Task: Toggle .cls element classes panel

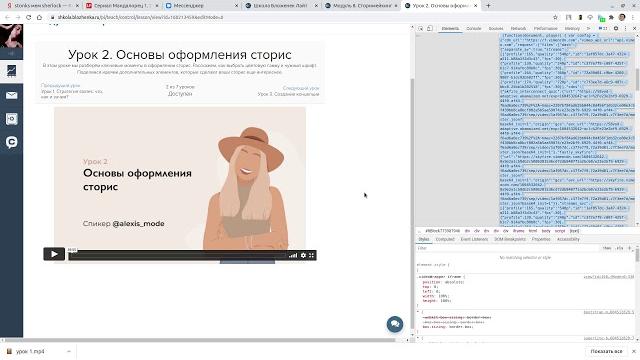Action: (x=620, y=248)
